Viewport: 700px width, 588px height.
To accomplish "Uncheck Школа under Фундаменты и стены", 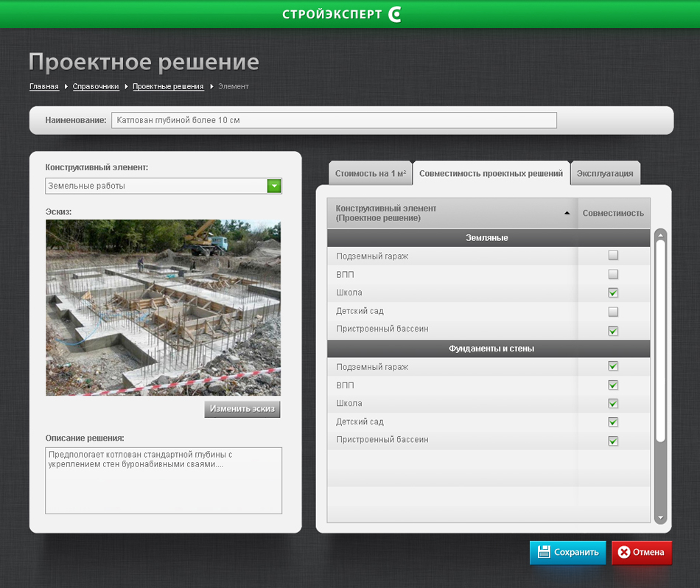I will pos(613,404).
